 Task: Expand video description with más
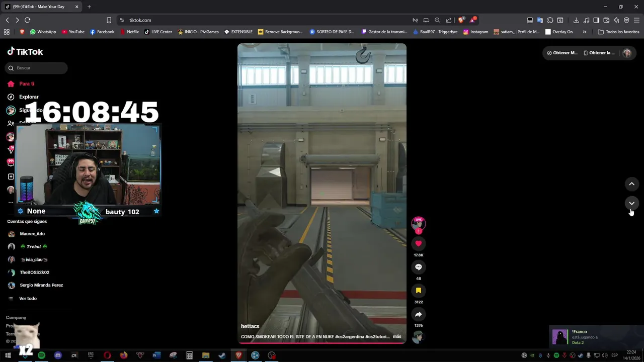click(397, 336)
